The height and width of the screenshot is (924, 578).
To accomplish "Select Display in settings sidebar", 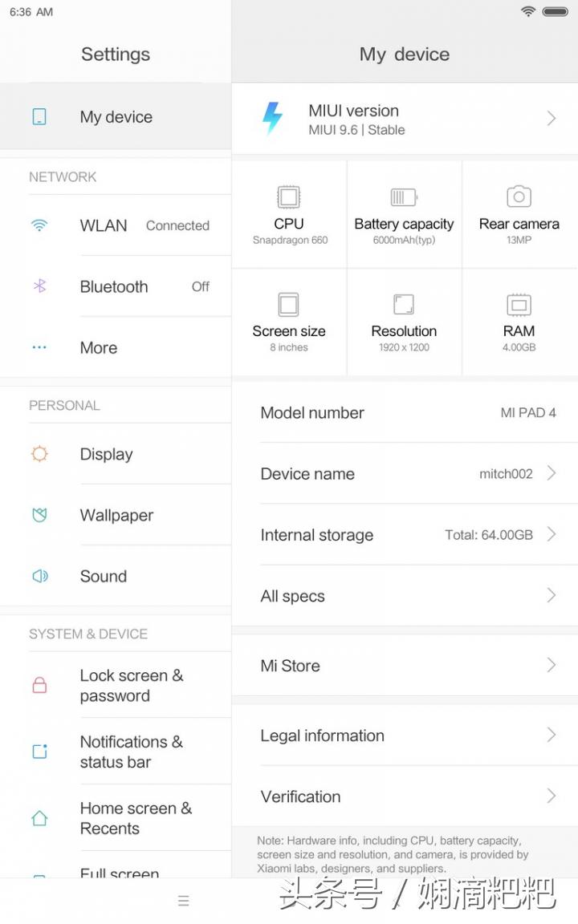I will point(106,454).
